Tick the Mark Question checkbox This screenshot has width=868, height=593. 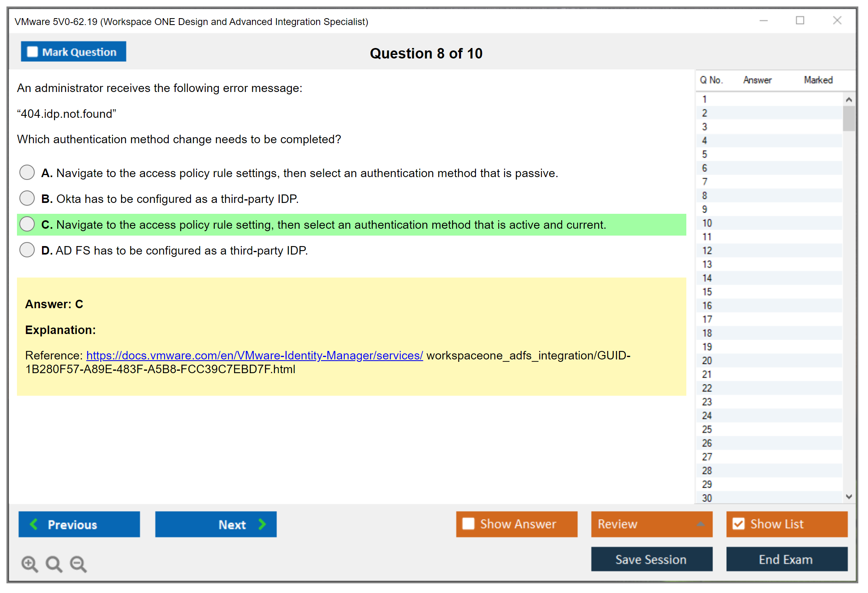(x=32, y=52)
